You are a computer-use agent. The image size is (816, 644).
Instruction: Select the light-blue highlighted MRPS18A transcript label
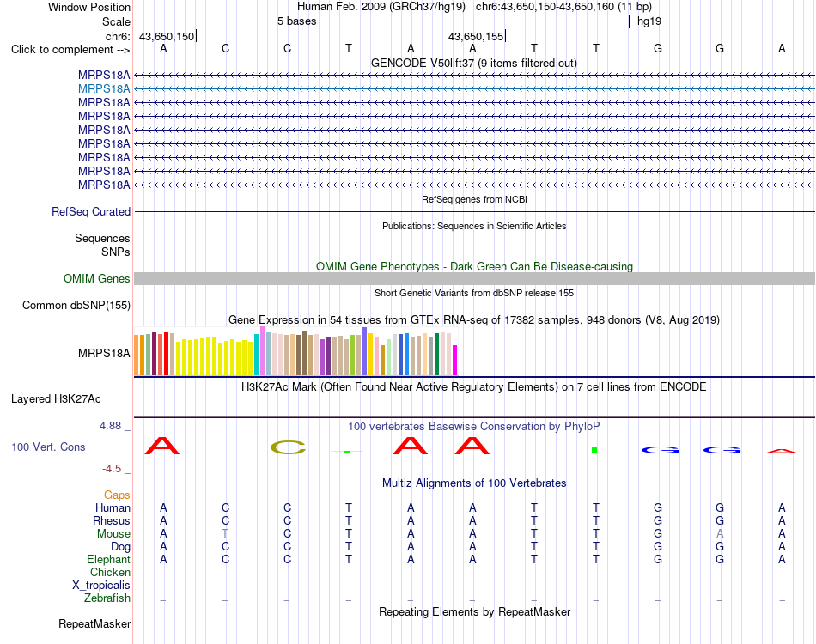coord(104,89)
